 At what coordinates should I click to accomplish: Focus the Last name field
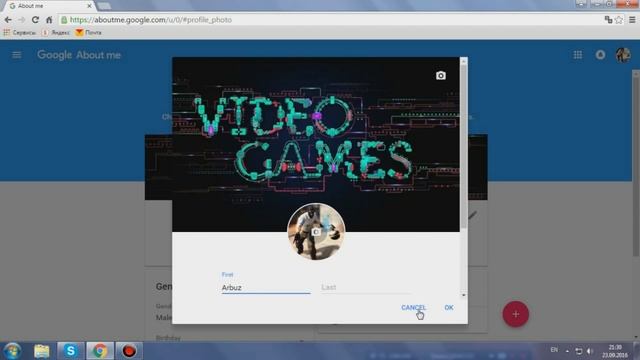366,287
